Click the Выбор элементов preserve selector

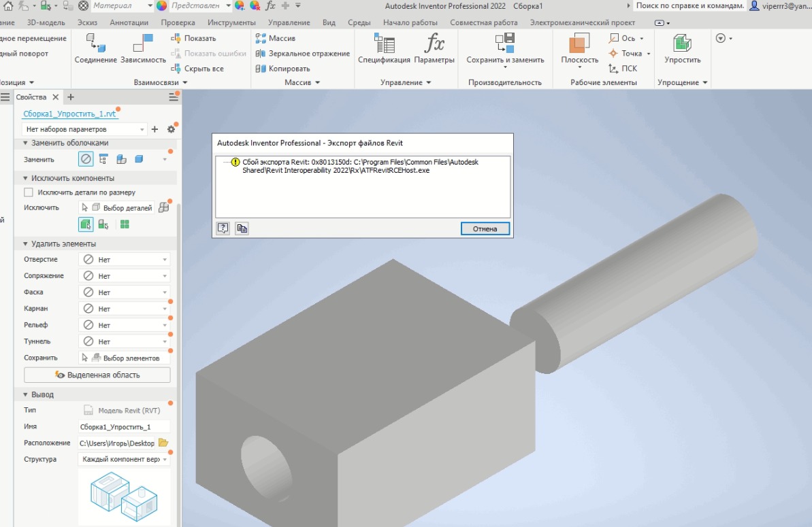125,358
